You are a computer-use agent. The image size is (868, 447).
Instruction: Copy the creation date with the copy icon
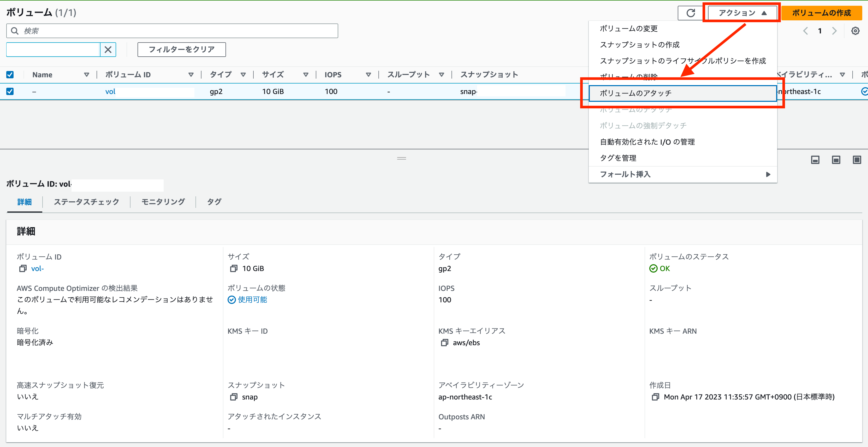(x=656, y=397)
